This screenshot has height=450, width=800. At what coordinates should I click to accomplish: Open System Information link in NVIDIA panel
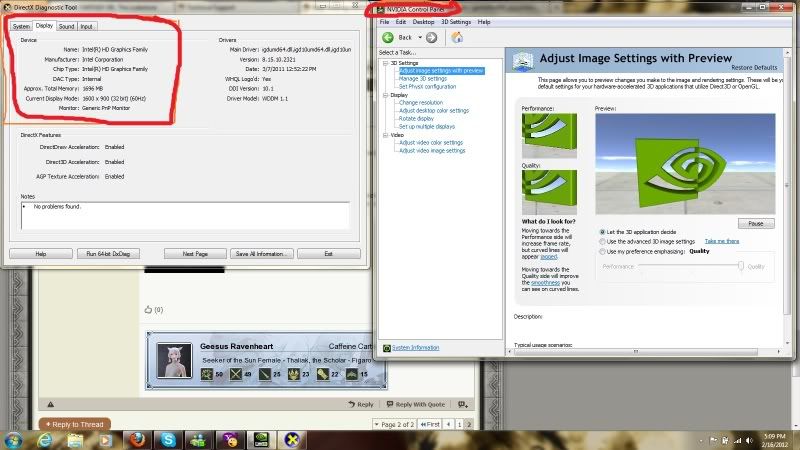416,348
